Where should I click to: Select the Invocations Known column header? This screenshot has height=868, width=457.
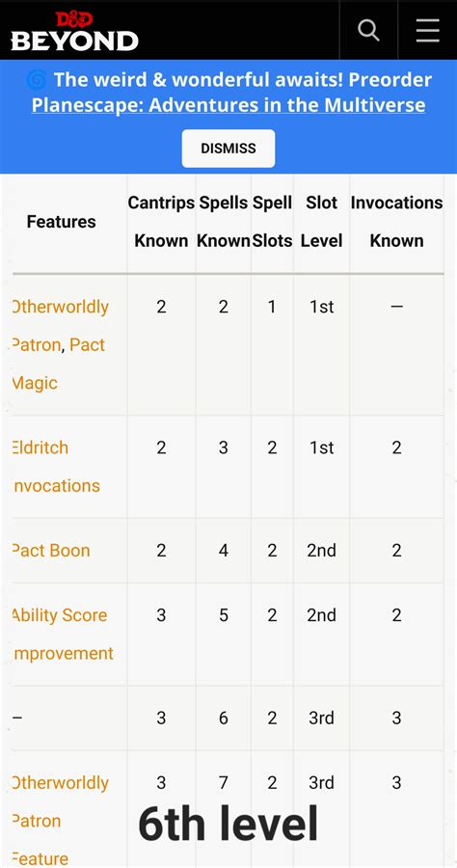tap(396, 222)
